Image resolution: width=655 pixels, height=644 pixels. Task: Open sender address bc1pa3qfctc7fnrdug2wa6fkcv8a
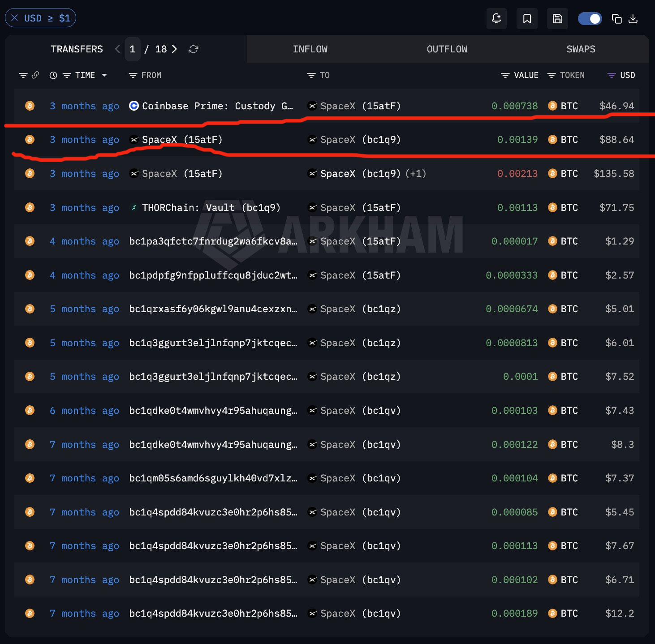[x=213, y=241]
